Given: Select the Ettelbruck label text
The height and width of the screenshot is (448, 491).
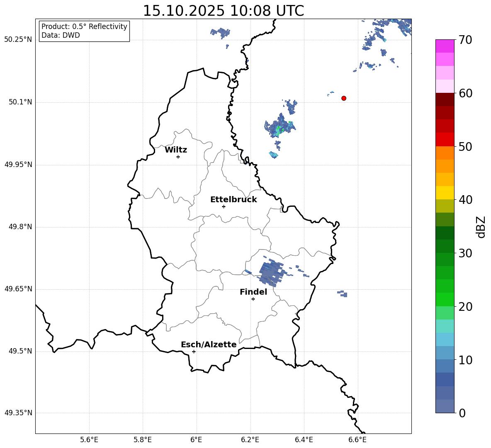Looking at the screenshot, I should point(233,200).
